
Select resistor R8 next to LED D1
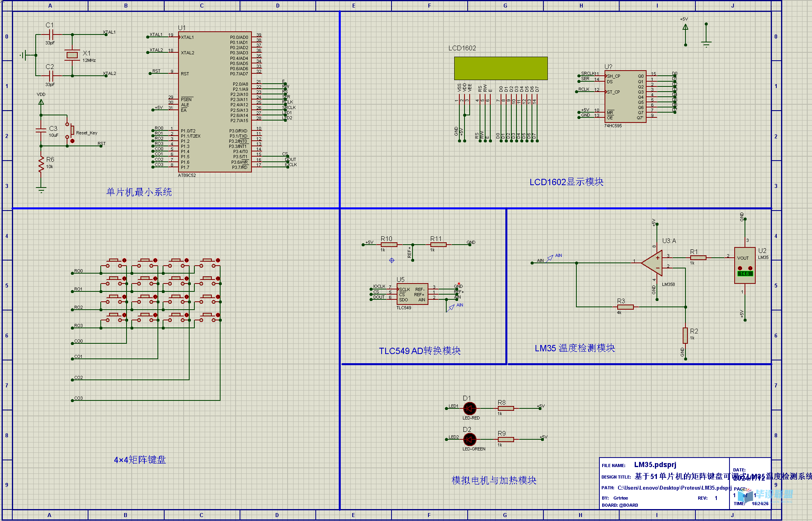[506, 408]
